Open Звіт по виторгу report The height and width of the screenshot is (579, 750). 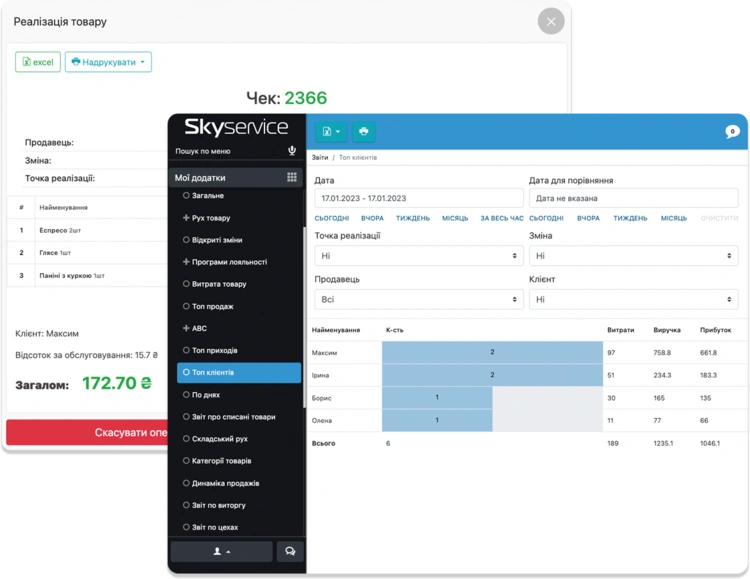pyautogui.click(x=214, y=505)
